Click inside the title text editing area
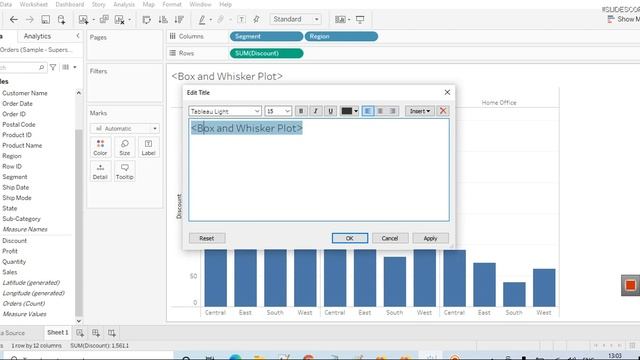Viewport: 640px width, 360px height. (319, 170)
